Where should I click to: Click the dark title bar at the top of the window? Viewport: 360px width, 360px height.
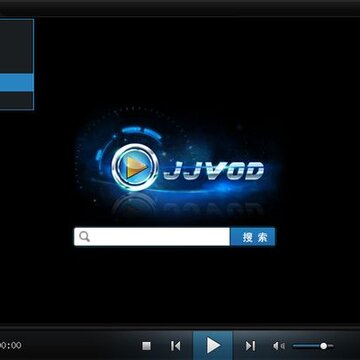[180, 8]
